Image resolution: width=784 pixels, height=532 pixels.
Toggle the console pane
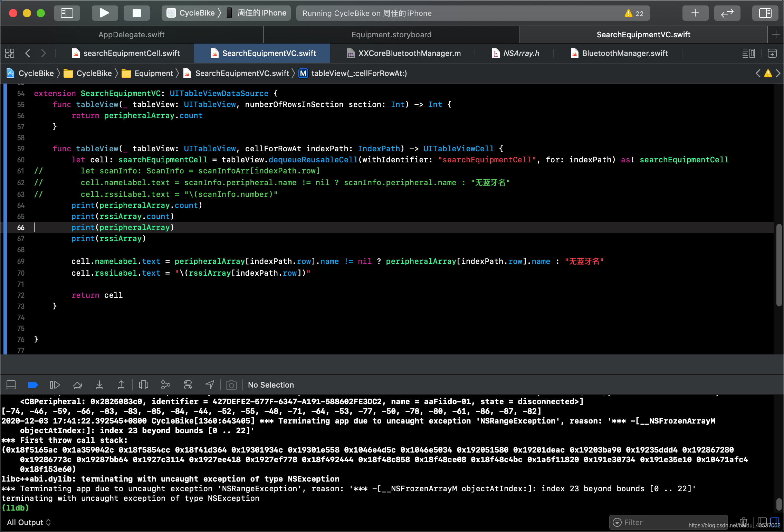coord(775,522)
